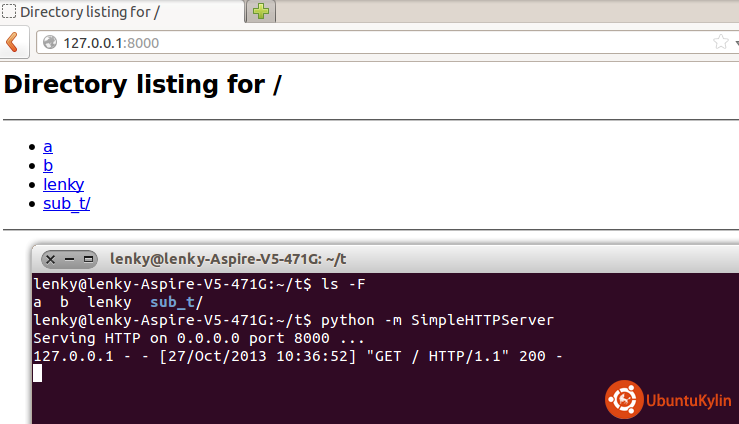Click the globe site identity icon
Image resolution: width=739 pixels, height=424 pixels.
coord(50,43)
